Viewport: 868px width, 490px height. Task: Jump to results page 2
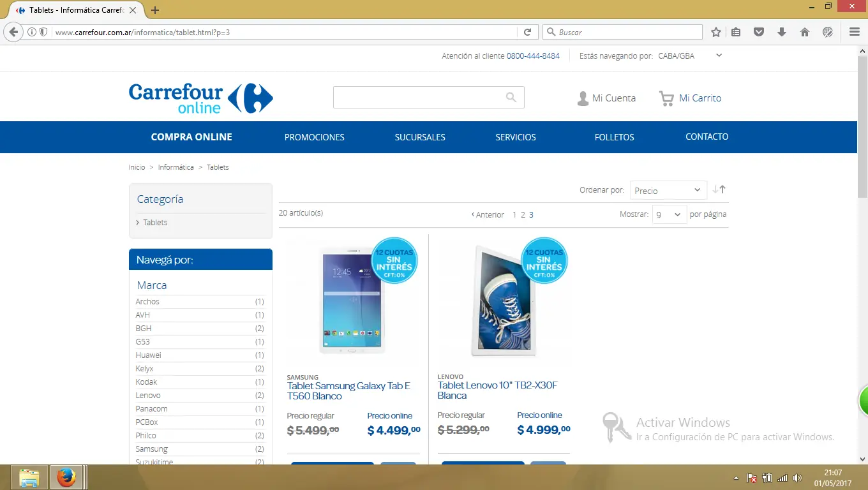coord(523,215)
